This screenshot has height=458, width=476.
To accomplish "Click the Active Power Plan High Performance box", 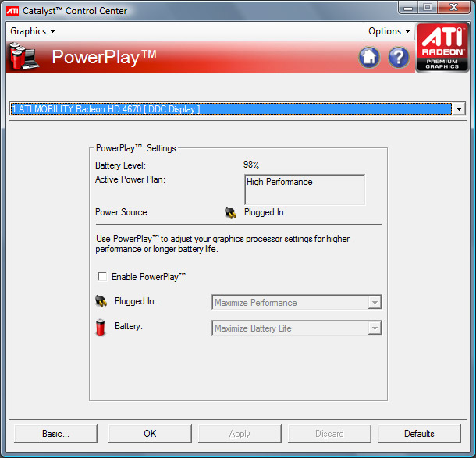I will coord(305,190).
